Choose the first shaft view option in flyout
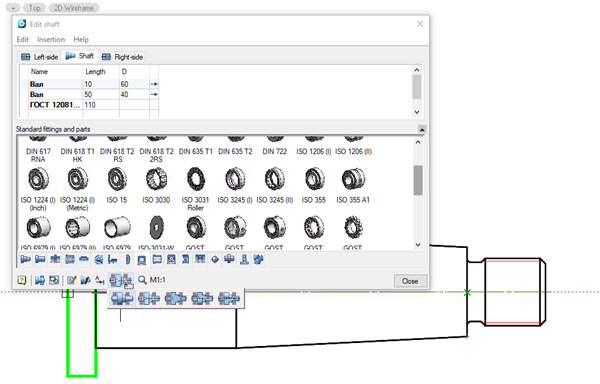Screen dimensions: 600x384 [122, 298]
